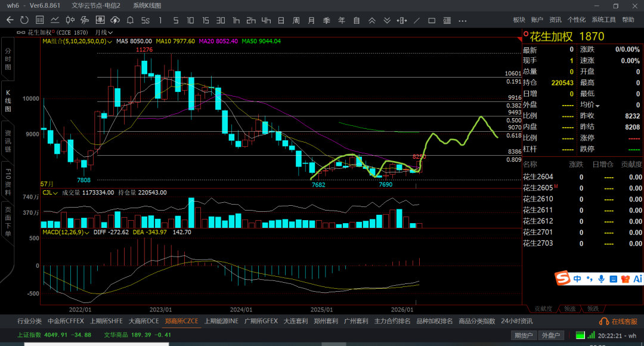The image size is (644, 346).
Task: Click the Sogou microphone voice input icon
Action: tap(601, 279)
